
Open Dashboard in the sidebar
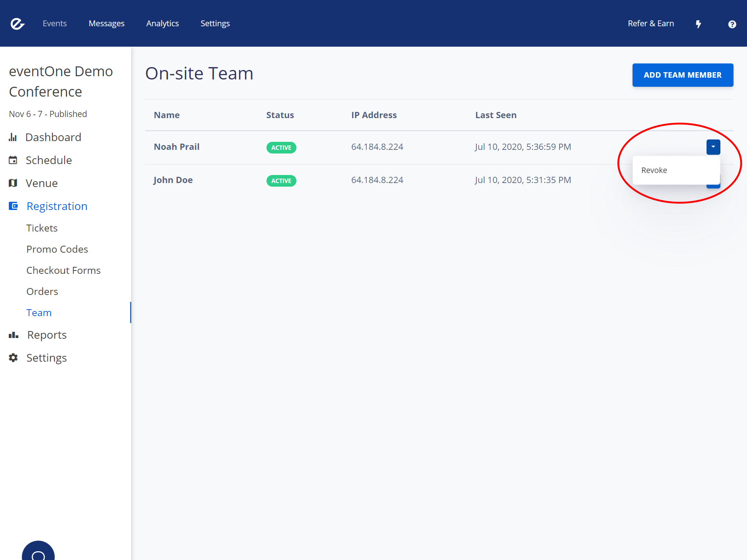click(53, 137)
